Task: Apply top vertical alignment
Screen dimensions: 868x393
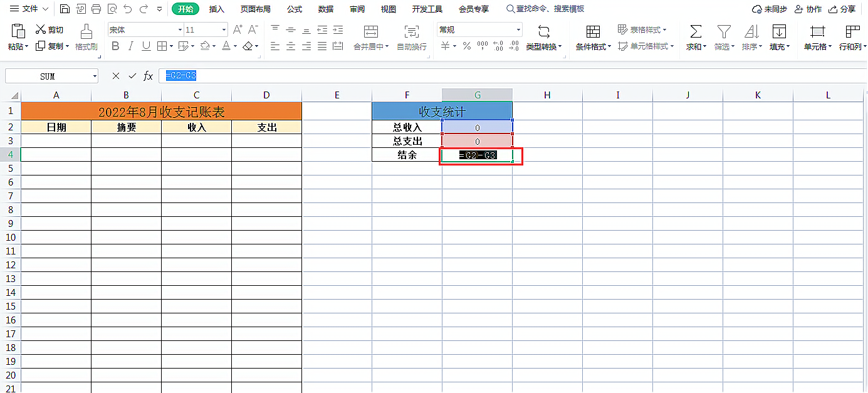Action: tap(275, 29)
